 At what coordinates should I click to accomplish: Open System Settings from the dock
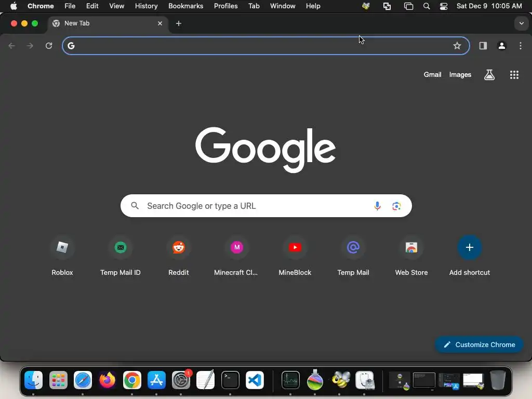(x=181, y=380)
